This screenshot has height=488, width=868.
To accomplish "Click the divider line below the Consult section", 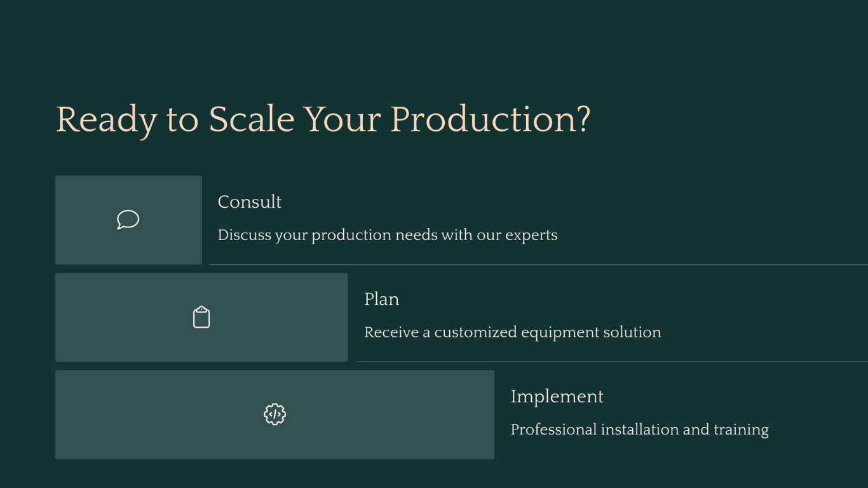I will tap(539, 264).
